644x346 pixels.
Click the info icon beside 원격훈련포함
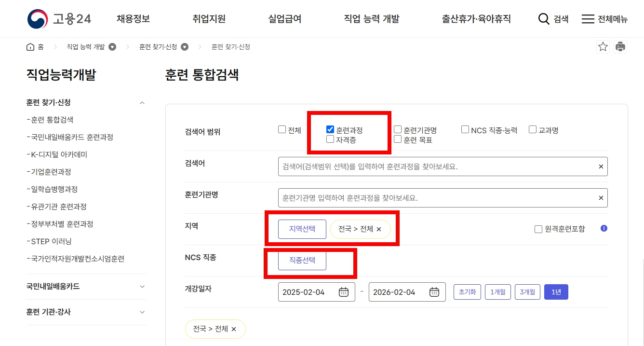[603, 228]
